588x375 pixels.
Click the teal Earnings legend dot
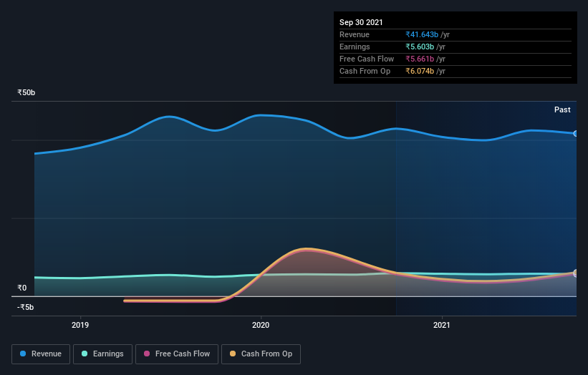[x=85, y=354]
